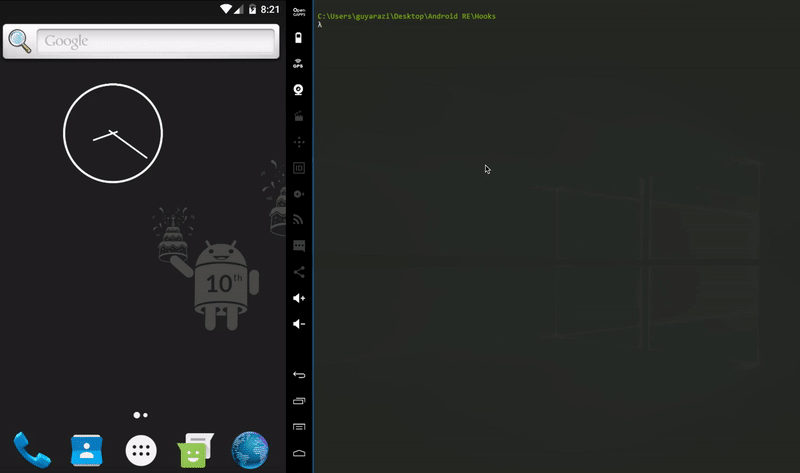Viewport: 800px width, 473px height.
Task: Click the lambda prompt in terminal
Action: (320, 24)
